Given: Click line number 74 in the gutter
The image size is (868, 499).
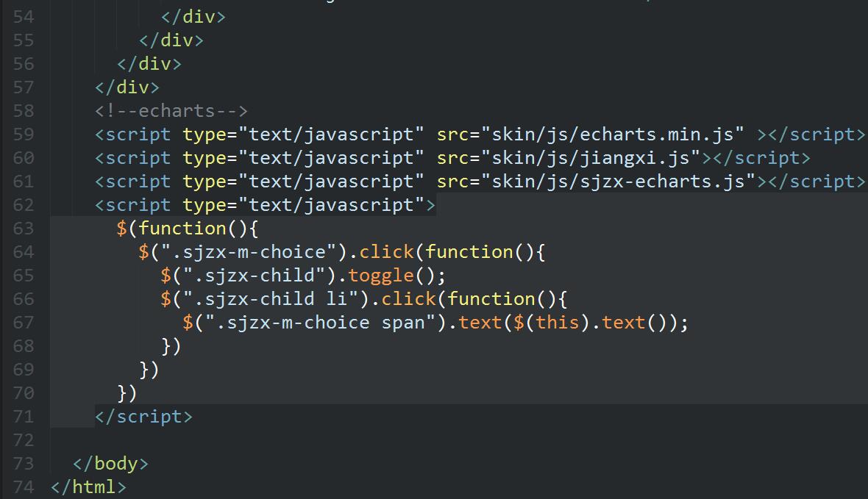Looking at the screenshot, I should coord(24,487).
